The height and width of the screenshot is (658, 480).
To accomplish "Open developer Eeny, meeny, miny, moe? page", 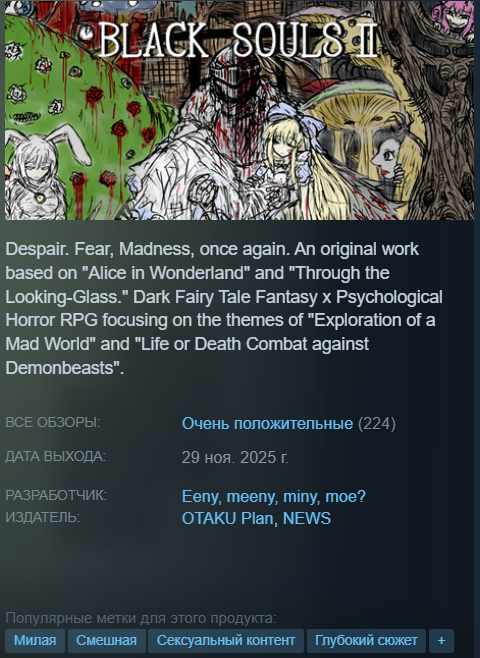I will tap(274, 496).
